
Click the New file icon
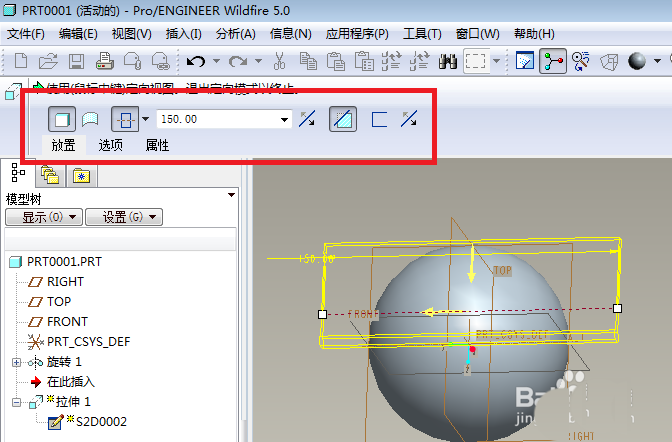tap(21, 61)
